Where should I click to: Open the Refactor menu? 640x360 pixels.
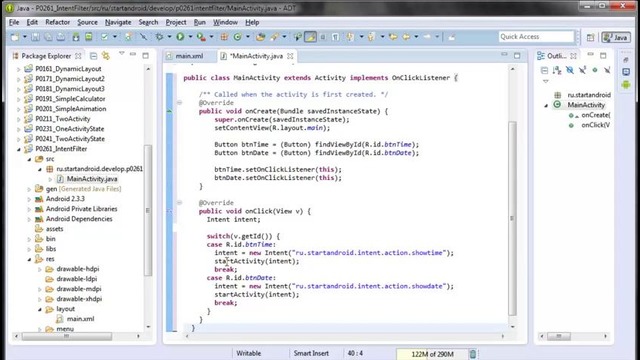click(x=58, y=22)
